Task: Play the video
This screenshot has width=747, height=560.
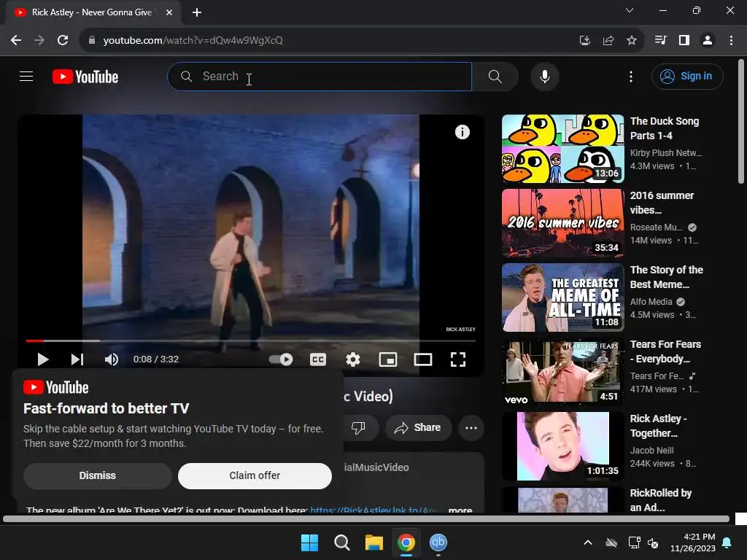Action: (x=43, y=359)
